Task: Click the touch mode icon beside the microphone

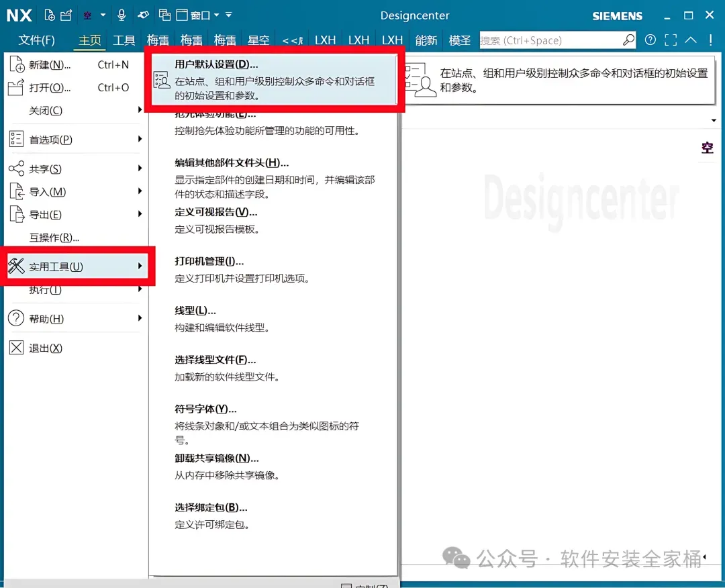Action: [x=144, y=15]
